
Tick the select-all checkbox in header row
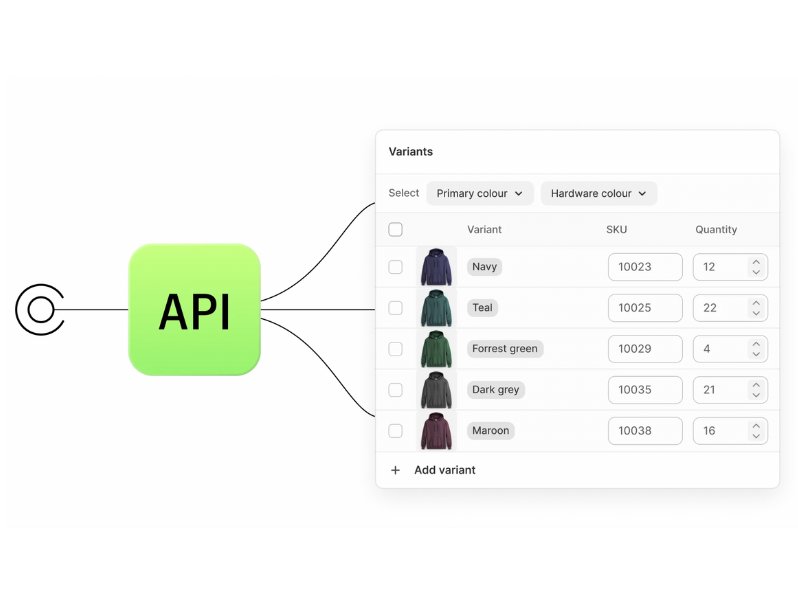395,230
